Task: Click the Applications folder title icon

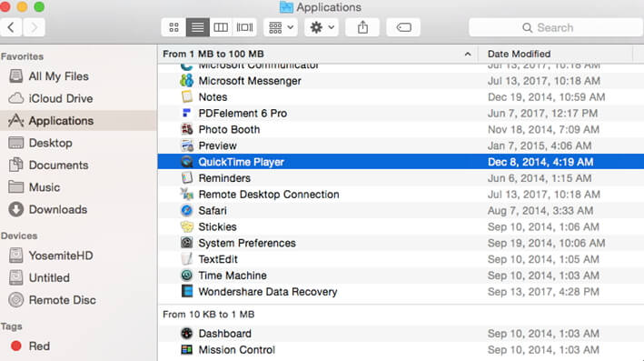Action: click(286, 7)
